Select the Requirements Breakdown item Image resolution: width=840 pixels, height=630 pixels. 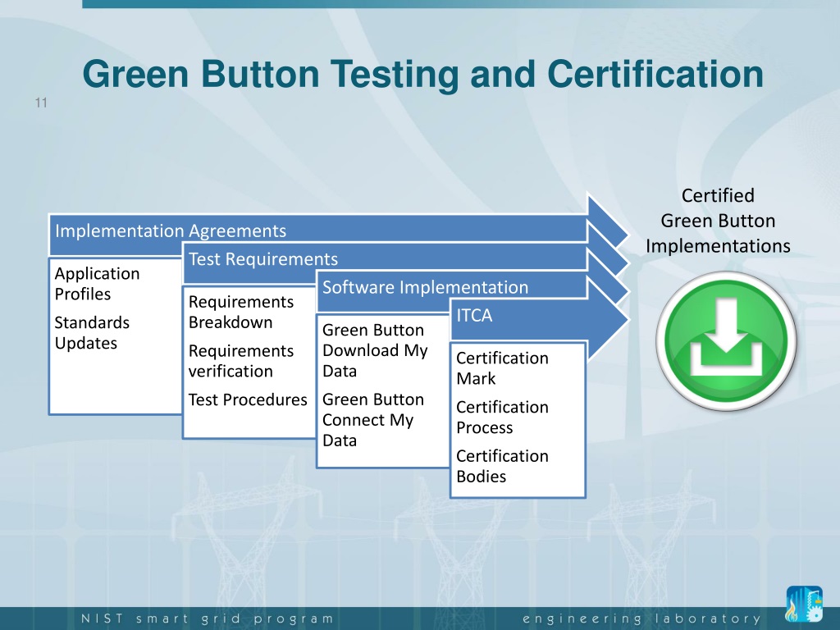[x=240, y=312]
